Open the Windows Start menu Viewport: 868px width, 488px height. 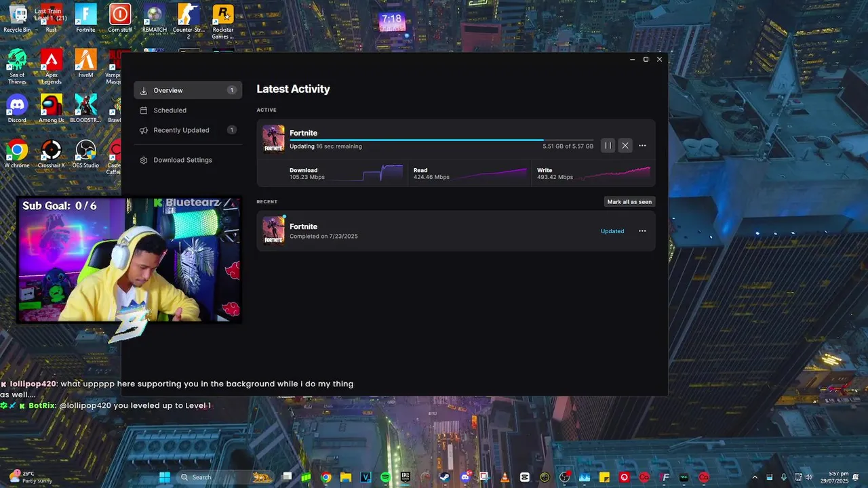(x=164, y=477)
